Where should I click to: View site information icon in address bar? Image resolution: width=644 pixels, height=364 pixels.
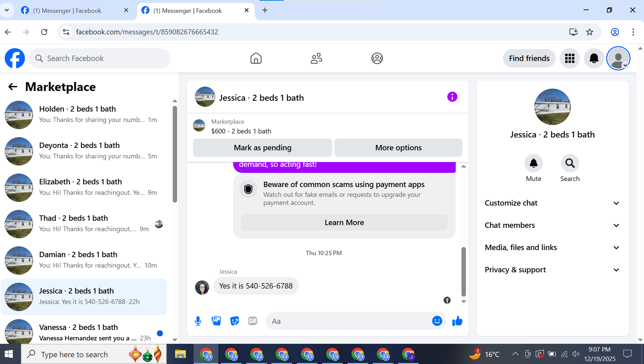tap(66, 32)
